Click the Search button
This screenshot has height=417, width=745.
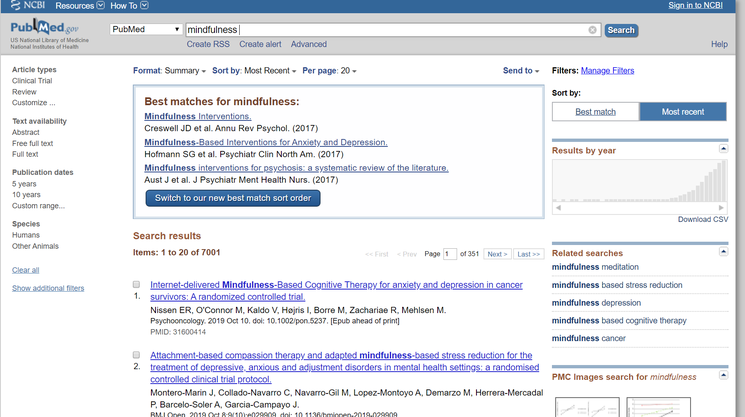tap(621, 30)
